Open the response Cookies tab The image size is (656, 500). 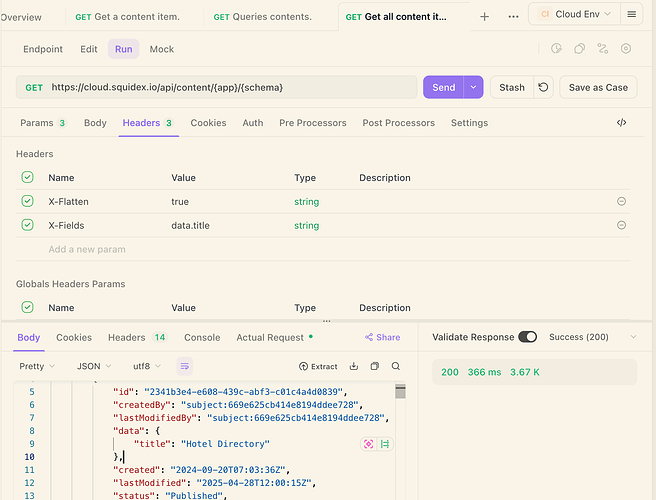74,337
